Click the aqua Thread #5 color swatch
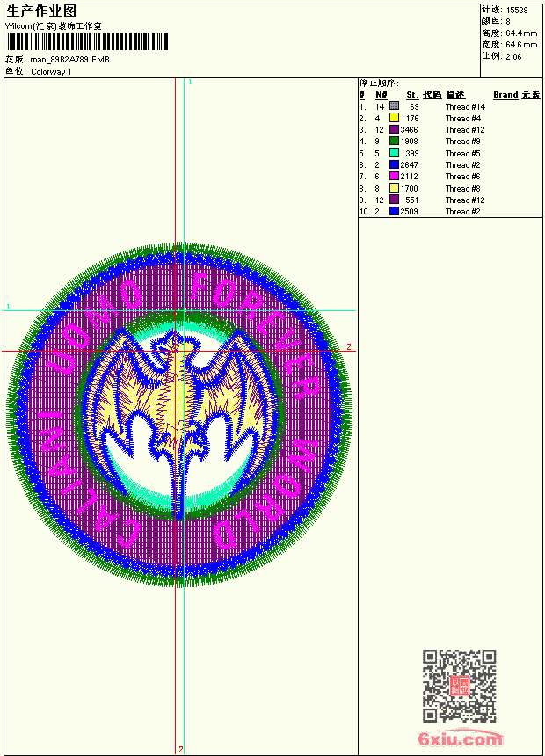This screenshot has width=545, height=756. 394,153
